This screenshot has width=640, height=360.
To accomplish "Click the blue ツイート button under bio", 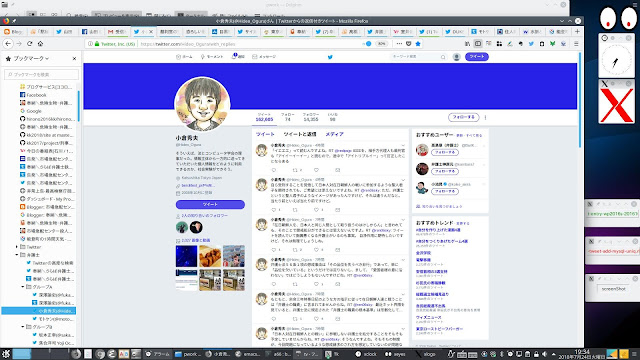I will point(210,204).
